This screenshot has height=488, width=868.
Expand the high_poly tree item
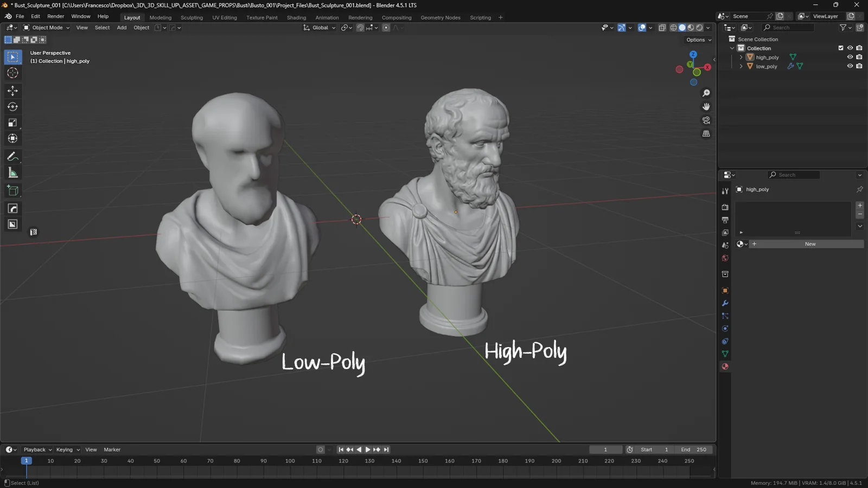tap(741, 57)
